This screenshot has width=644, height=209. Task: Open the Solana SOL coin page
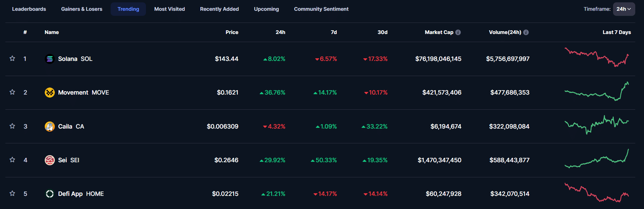75,59
